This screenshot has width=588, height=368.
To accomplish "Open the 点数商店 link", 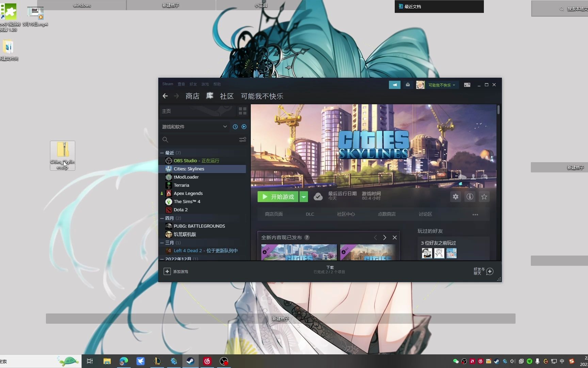I will tap(387, 214).
